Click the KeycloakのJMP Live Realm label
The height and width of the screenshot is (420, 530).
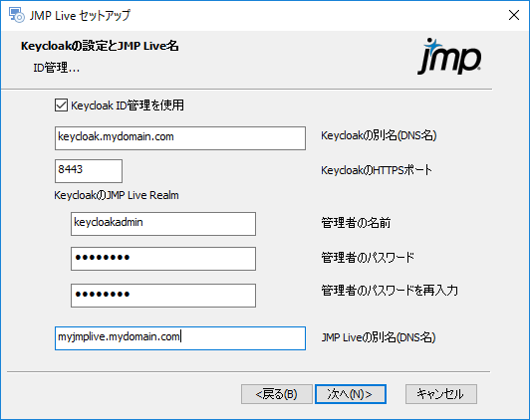tap(117, 195)
